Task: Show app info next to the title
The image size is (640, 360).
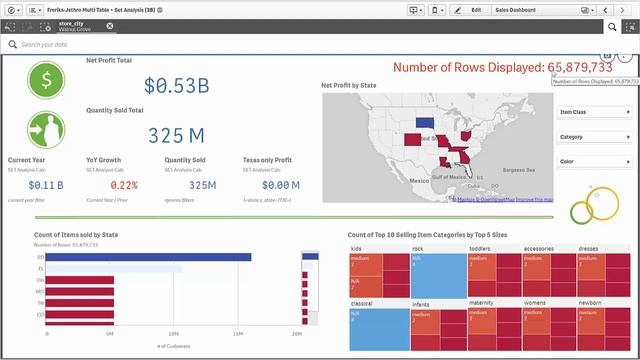Action: 160,10
